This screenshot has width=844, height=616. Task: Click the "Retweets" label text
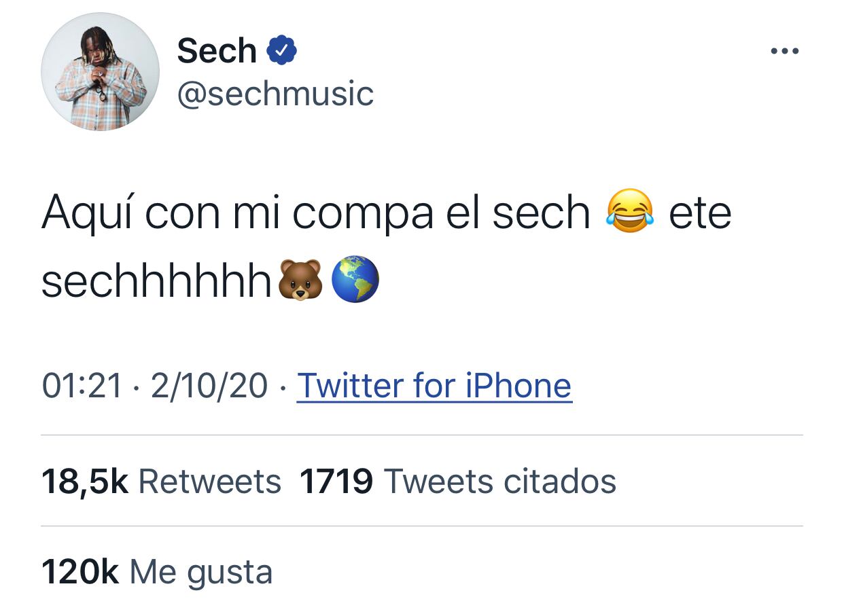(x=210, y=482)
